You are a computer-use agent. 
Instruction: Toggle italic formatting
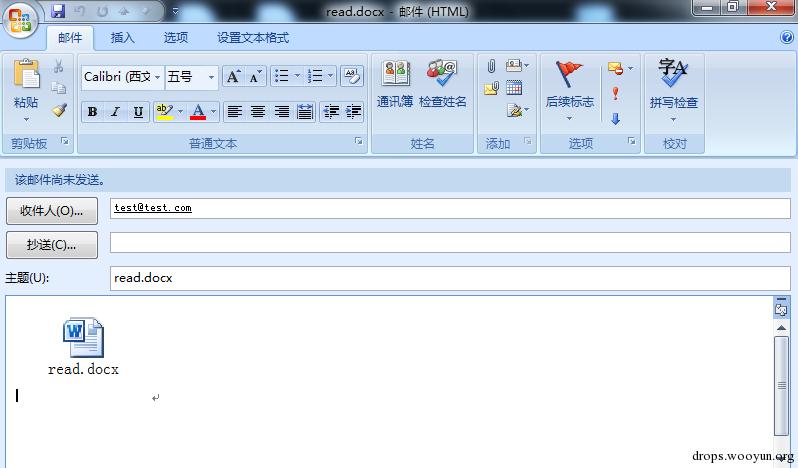(x=116, y=111)
